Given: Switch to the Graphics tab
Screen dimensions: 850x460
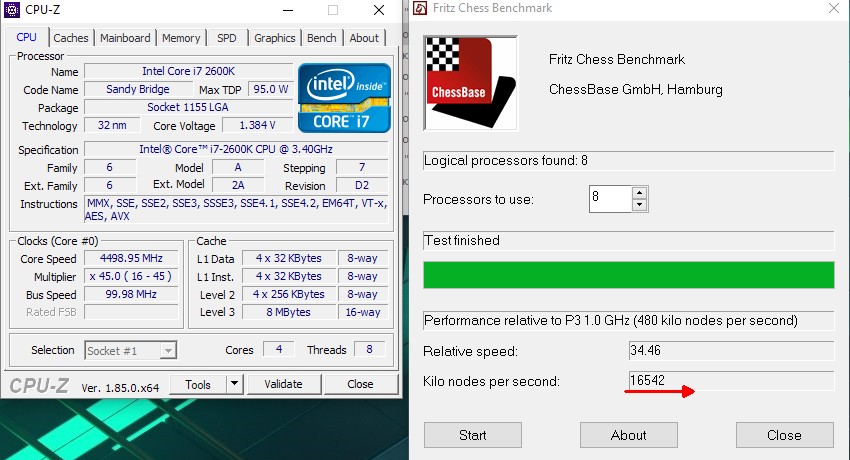Looking at the screenshot, I should [275, 38].
